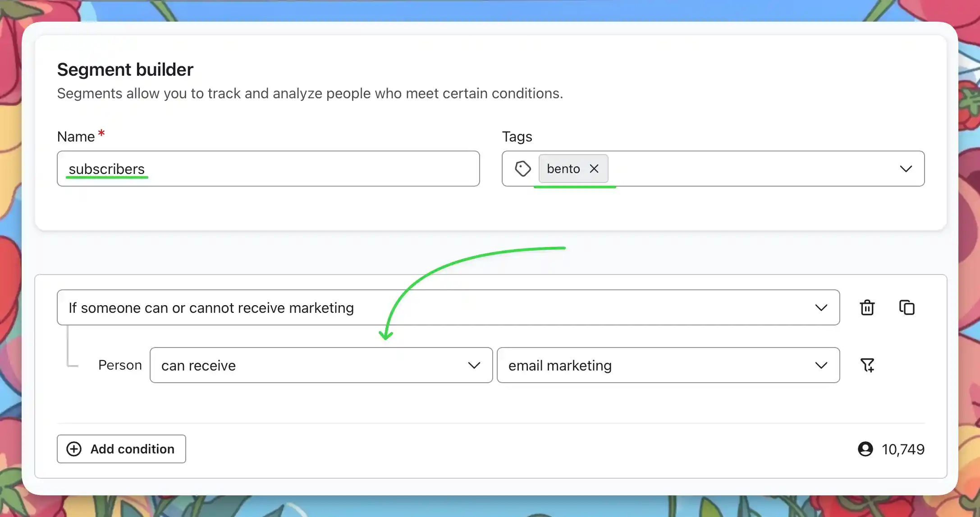Open the 'email marketing' channel dropdown

pyautogui.click(x=668, y=365)
